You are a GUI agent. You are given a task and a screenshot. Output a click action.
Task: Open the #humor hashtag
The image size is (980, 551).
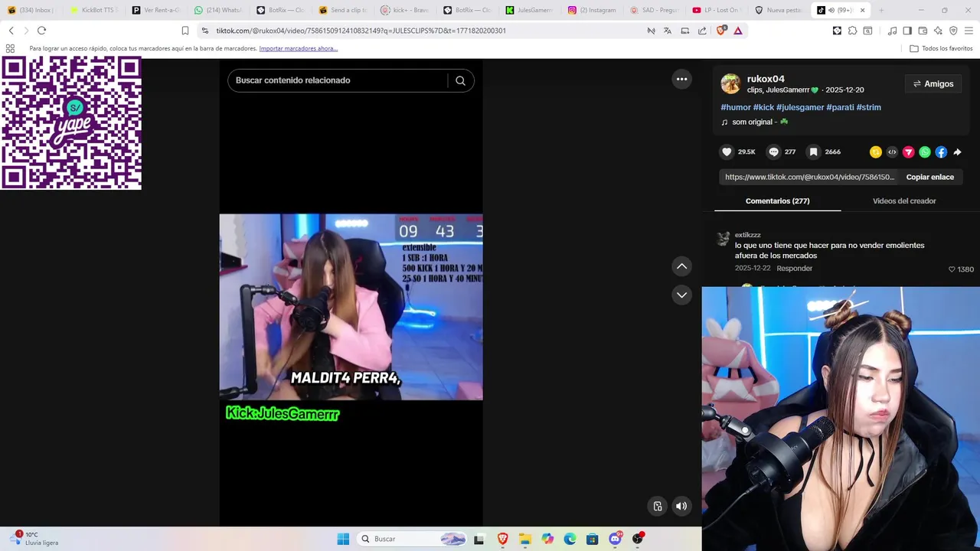736,107
